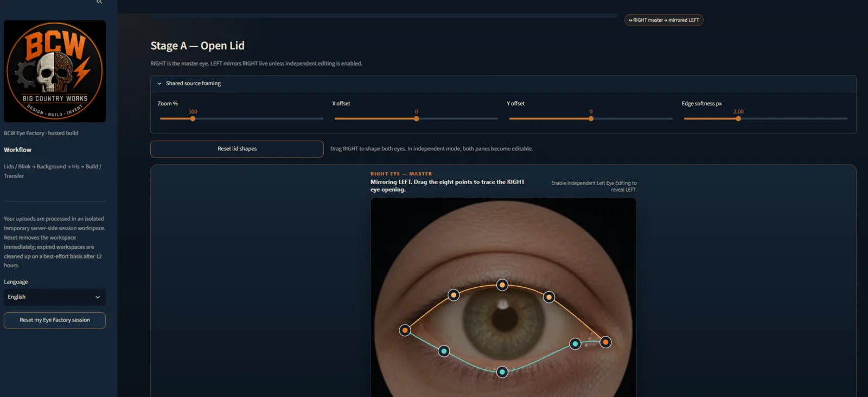Viewport: 868px width, 397px height.
Task: Click the Zoom value 100 label
Action: (193, 111)
